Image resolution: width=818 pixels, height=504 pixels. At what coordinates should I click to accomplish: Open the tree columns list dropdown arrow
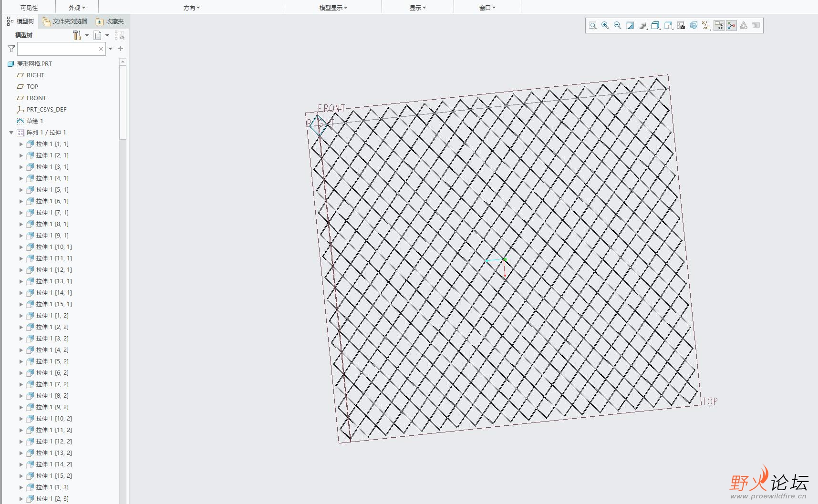tap(107, 35)
